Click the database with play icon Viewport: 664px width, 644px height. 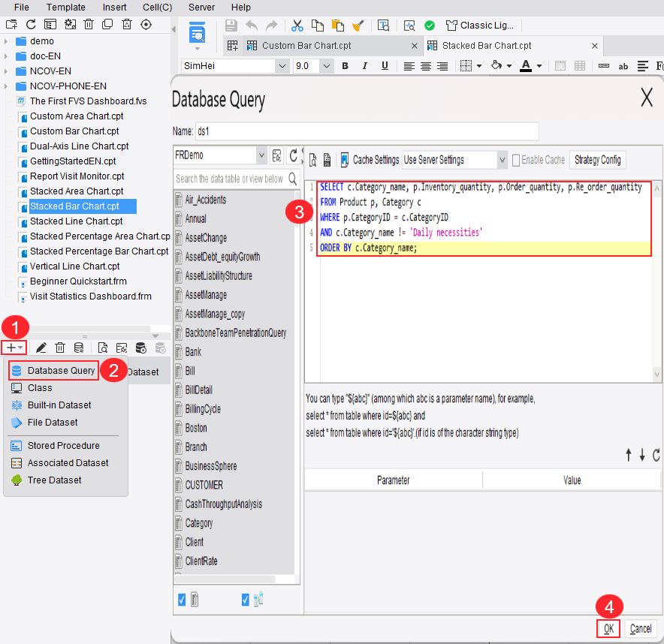140,348
